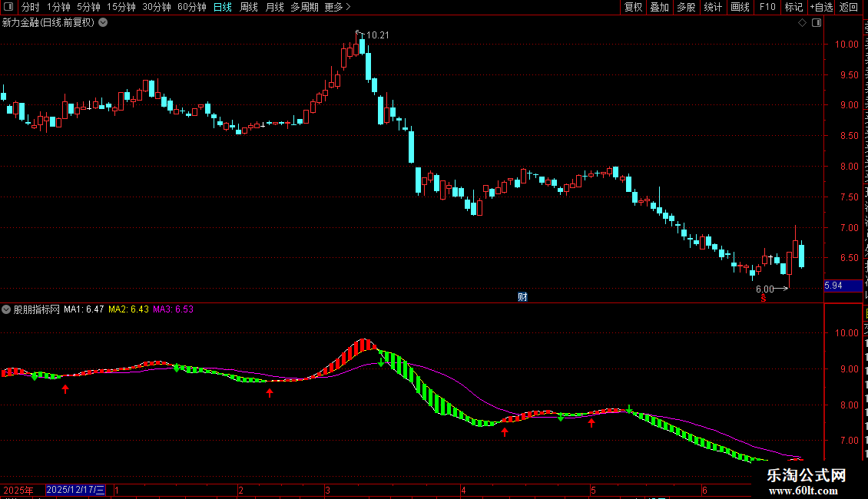The width and height of the screenshot is (868, 499).
Task: Click the 叠加 overlay button
Action: [659, 7]
